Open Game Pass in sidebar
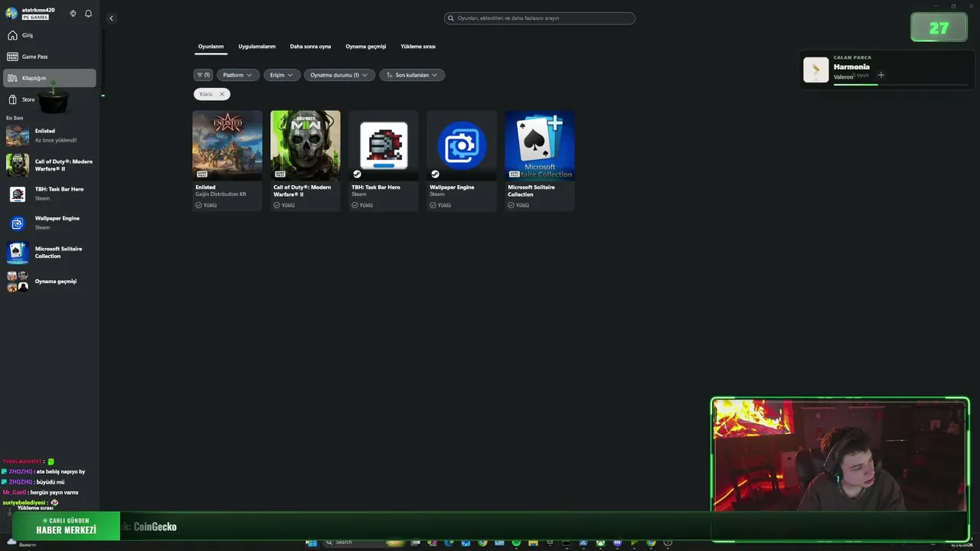980x551 pixels. coord(50,57)
